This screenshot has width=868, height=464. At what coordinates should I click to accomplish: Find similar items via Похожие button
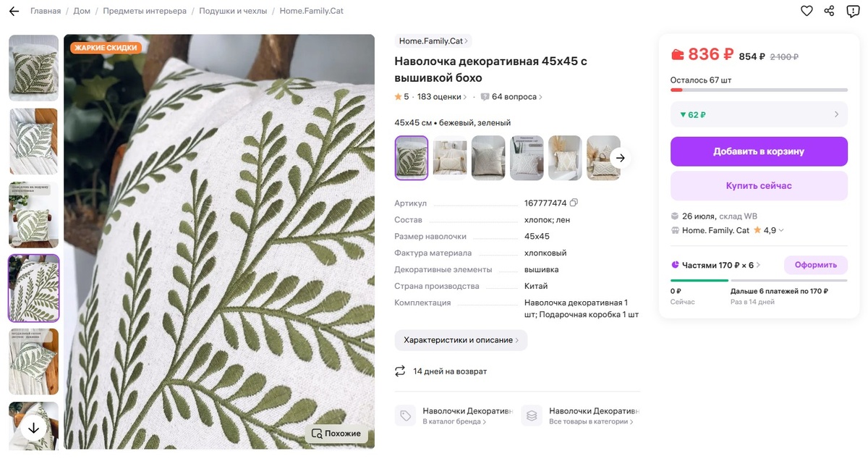(x=336, y=434)
